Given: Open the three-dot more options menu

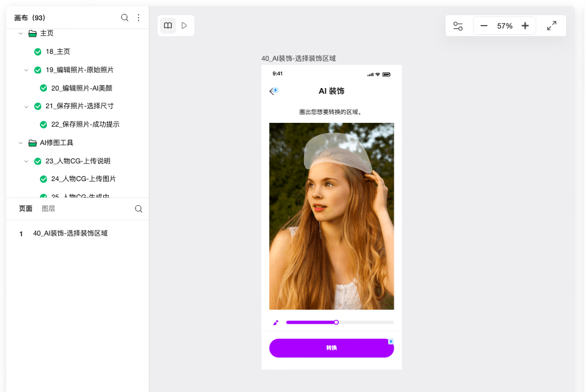Looking at the screenshot, I should 139,18.
